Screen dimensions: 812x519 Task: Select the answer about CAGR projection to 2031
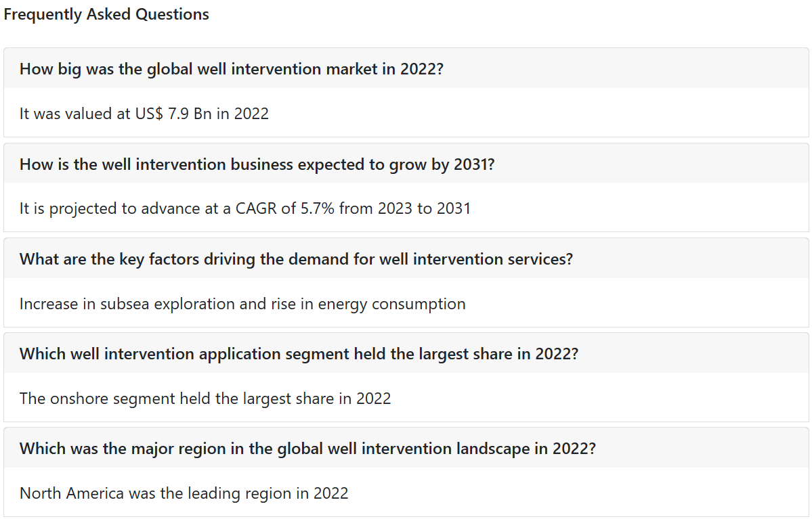[x=245, y=208]
